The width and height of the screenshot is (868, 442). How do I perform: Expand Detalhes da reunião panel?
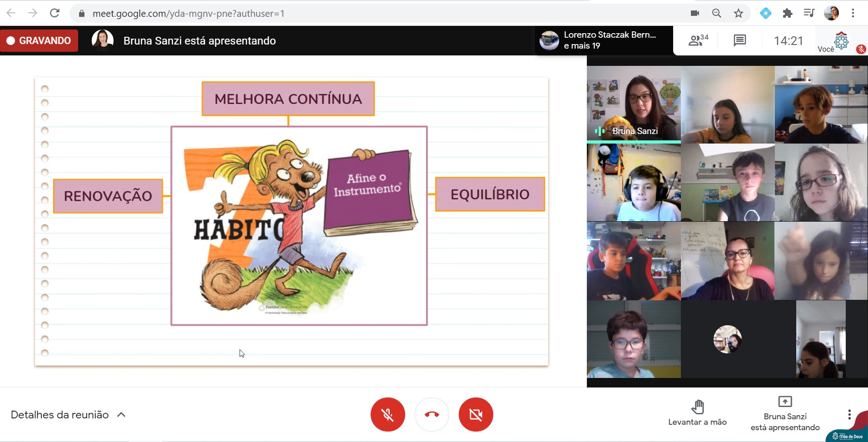68,415
